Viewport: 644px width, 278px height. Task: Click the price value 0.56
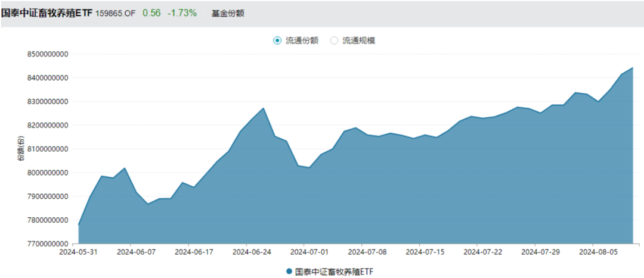151,13
